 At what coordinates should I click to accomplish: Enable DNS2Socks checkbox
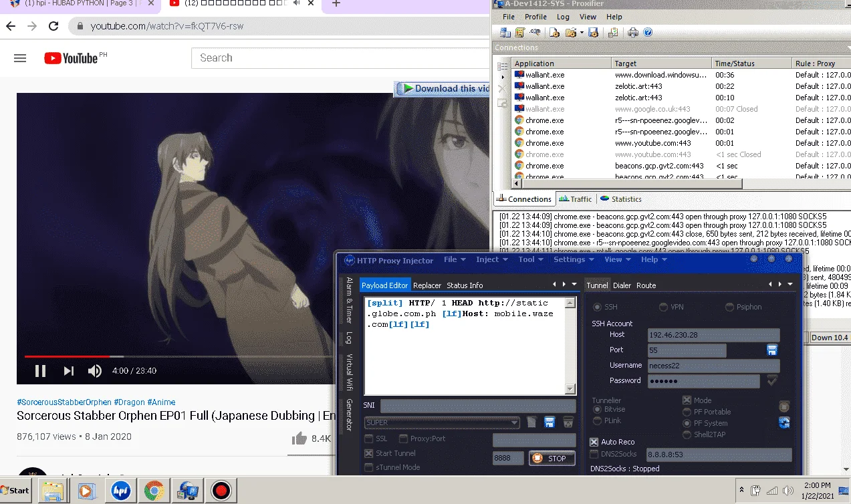pyautogui.click(x=594, y=454)
